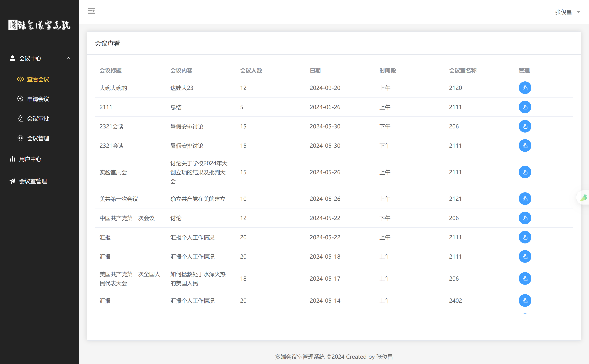Screen dimensions: 589x364
Task: Click the eye icon beside 查看会议
Action: [20, 79]
